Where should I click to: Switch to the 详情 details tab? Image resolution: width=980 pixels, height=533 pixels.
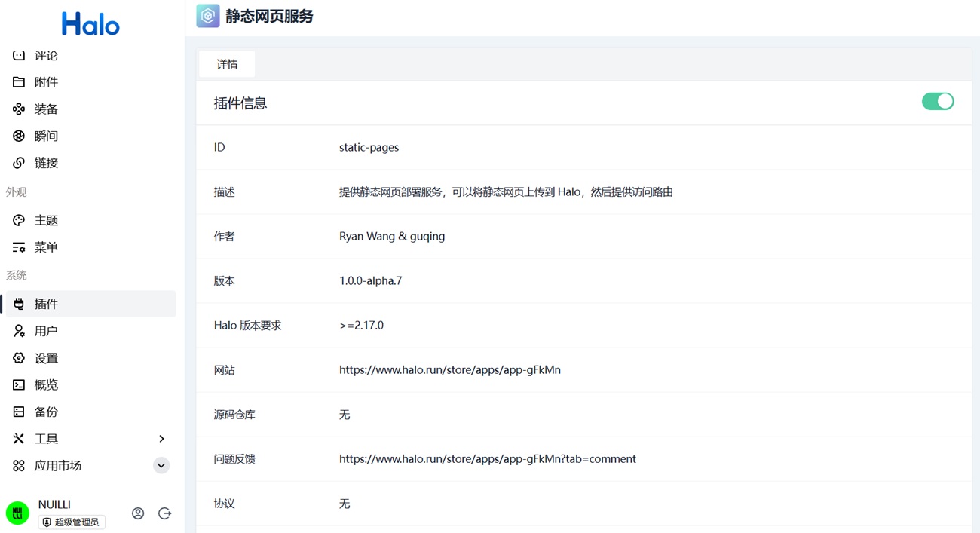pos(227,65)
